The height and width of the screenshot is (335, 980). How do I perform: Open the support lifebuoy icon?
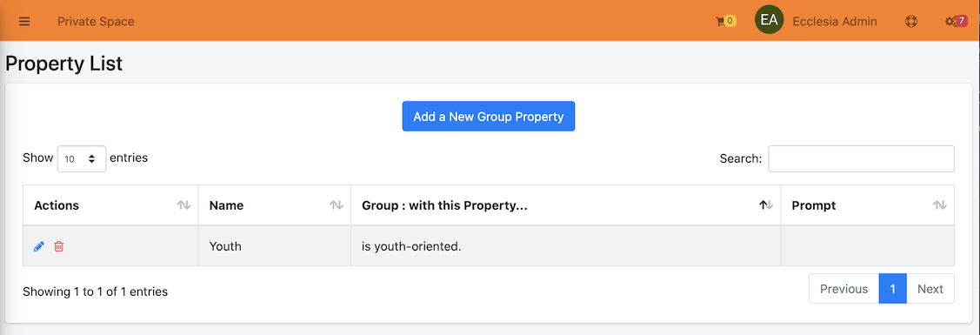[x=910, y=21]
